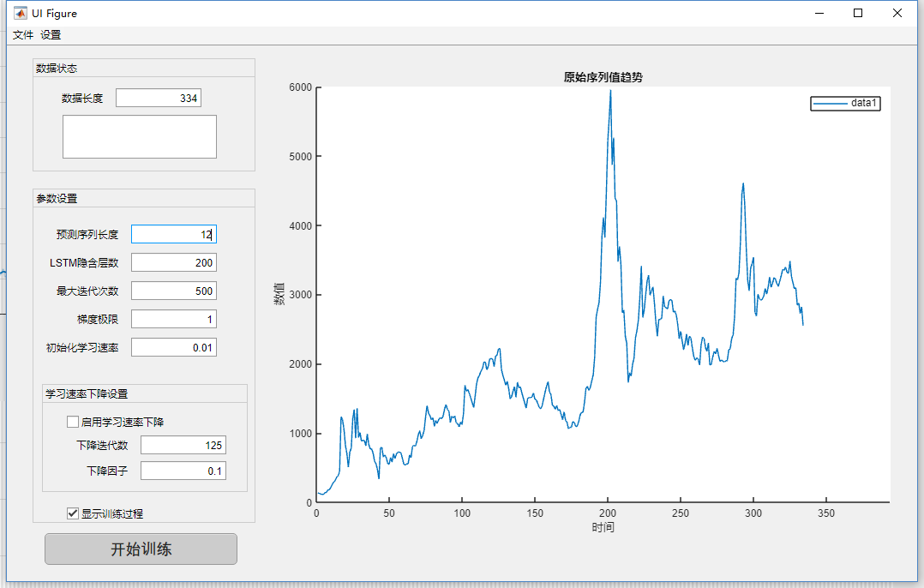The image size is (924, 588).
Task: Click the chart title 原始序列值趋势
Action: tap(603, 77)
